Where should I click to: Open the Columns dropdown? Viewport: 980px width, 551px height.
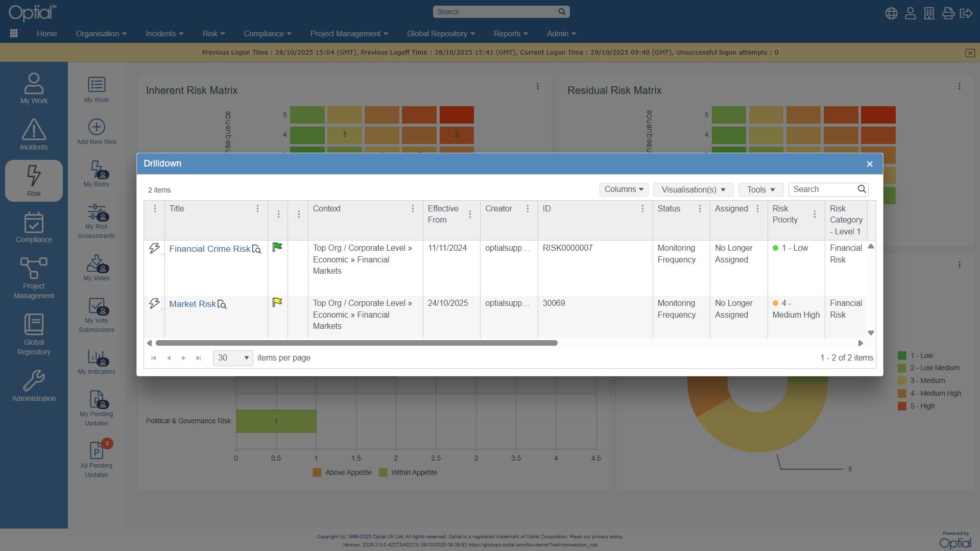pyautogui.click(x=624, y=189)
